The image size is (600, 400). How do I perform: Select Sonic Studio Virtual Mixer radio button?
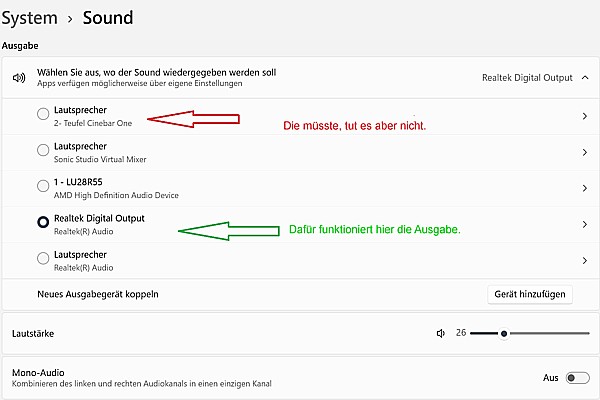coord(43,150)
